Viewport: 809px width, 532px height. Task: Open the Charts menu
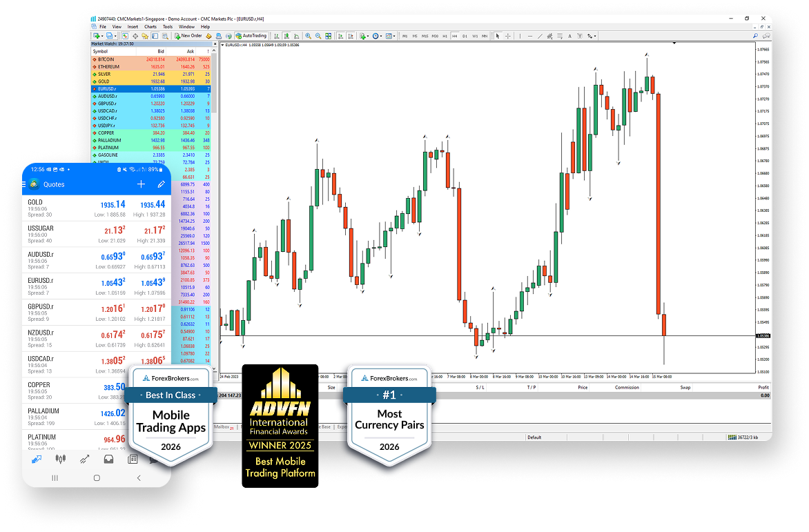pyautogui.click(x=150, y=27)
